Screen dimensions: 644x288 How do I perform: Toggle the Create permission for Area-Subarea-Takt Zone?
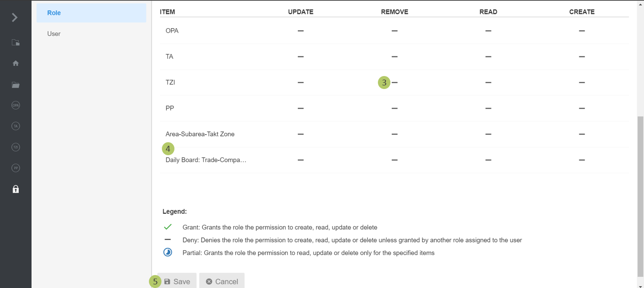coord(581,134)
